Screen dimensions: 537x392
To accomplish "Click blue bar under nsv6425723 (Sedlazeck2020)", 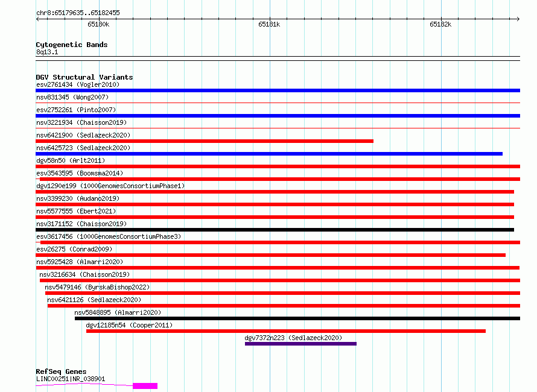I will (269, 154).
